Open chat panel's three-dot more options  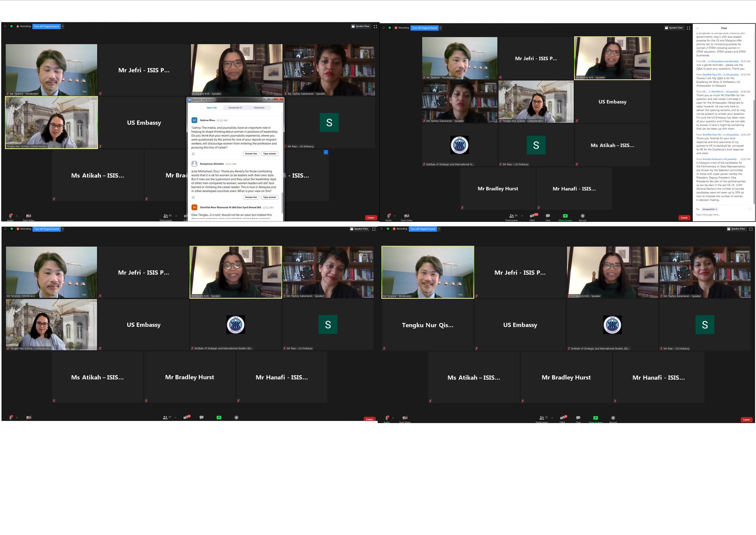[x=750, y=209]
